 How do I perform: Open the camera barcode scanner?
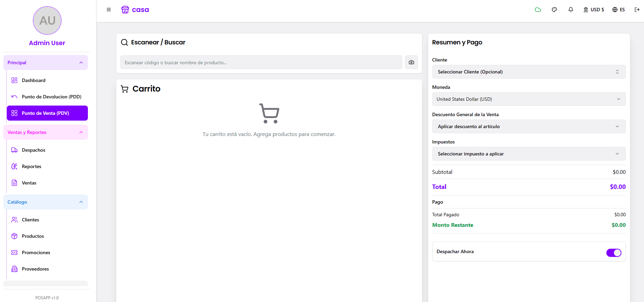coord(411,62)
